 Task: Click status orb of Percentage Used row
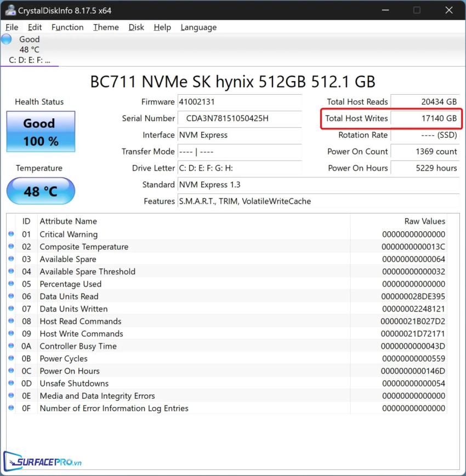12,284
